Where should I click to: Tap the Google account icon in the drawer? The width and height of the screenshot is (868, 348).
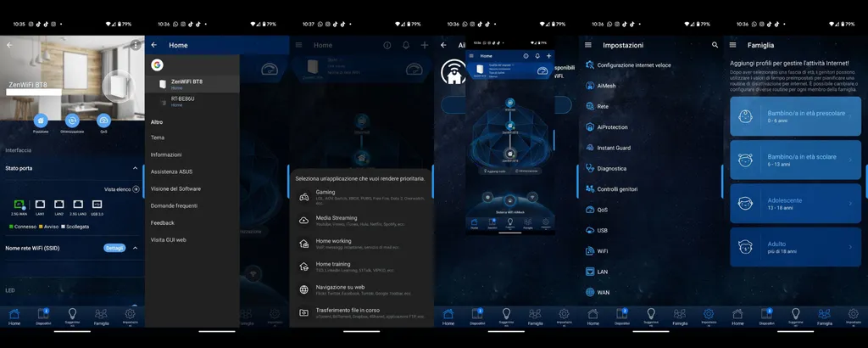(157, 65)
